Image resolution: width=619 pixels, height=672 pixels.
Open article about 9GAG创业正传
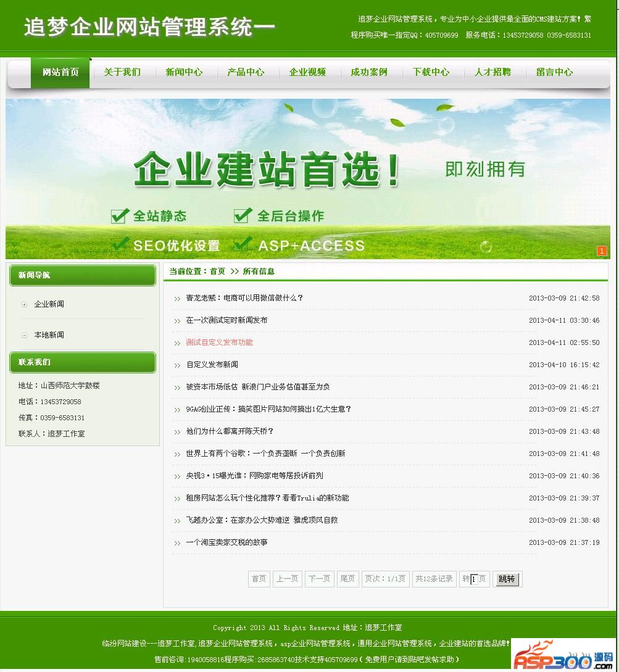(x=268, y=409)
